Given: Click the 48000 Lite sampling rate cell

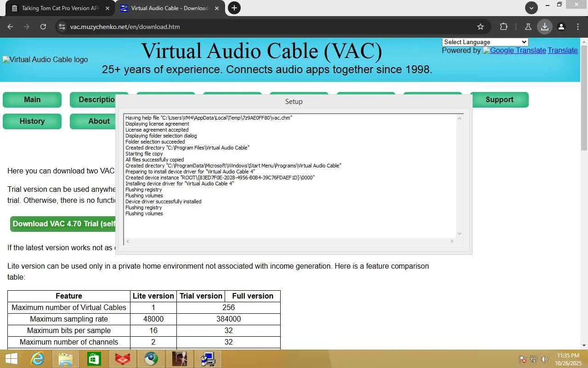Looking at the screenshot, I should click(x=153, y=319).
